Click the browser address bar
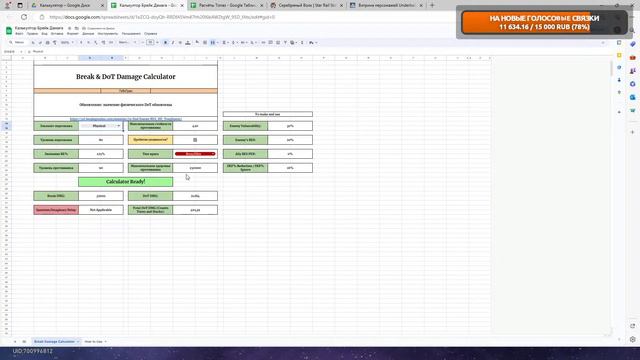Image resolution: width=640 pixels, height=360 pixels. (x=245, y=17)
